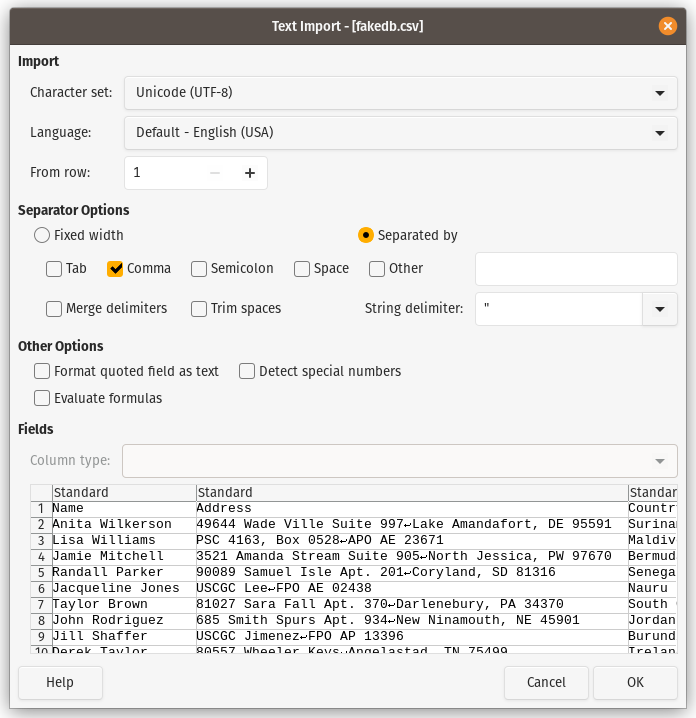Expand the String delimiter dropdown arrow
The height and width of the screenshot is (718, 696).
click(660, 309)
